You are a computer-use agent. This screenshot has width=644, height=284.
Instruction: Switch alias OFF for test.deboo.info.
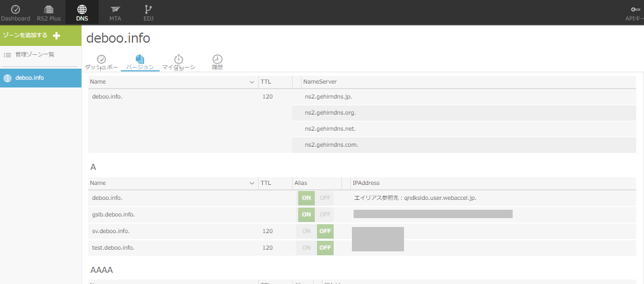325,248
